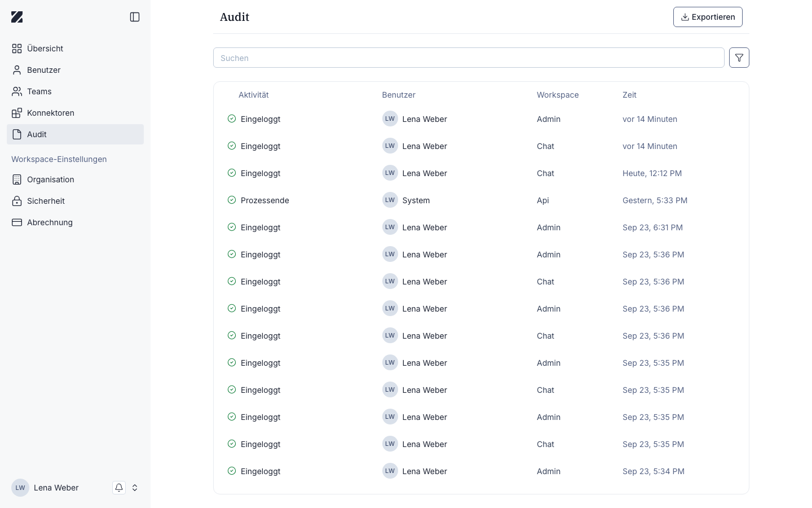Screen dimensions: 812x508
Task: Click the Heute, 12:12 PM timestamp
Action: point(652,173)
